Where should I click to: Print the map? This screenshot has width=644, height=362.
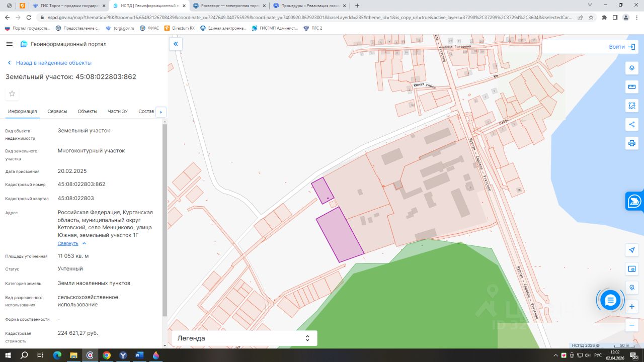click(x=632, y=143)
